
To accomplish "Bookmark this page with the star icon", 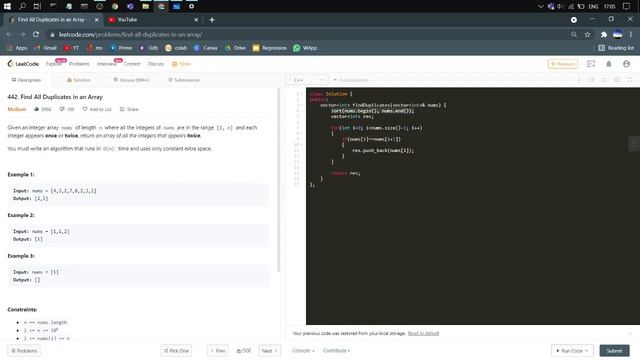I will point(587,35).
